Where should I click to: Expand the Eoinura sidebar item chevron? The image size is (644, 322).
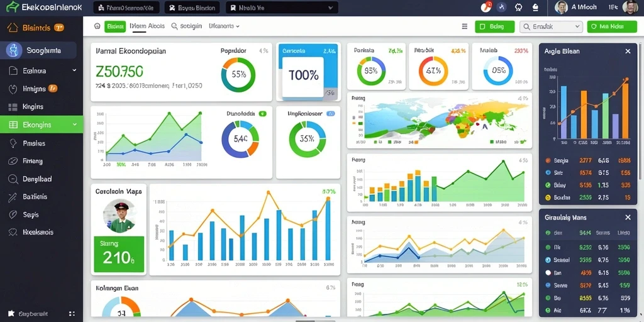pyautogui.click(x=74, y=70)
